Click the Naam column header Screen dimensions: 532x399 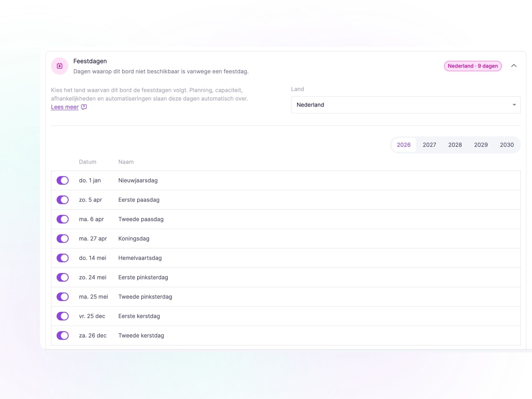click(126, 162)
